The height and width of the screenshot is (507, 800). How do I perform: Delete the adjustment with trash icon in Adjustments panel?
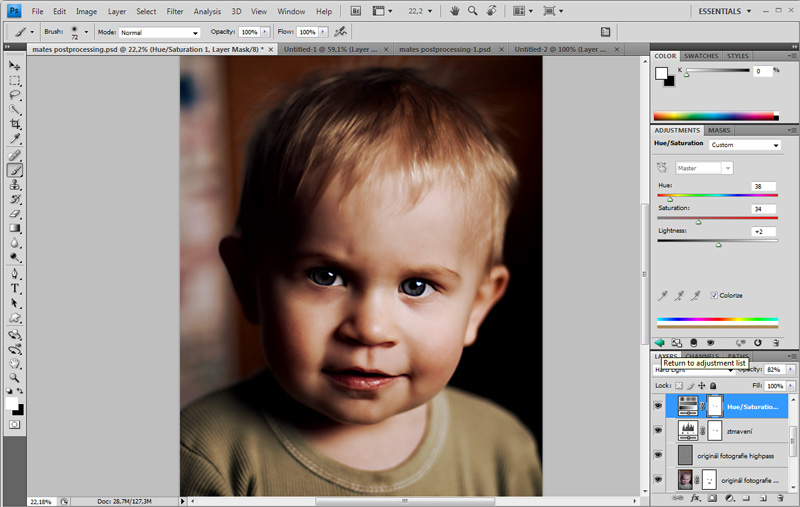coord(775,343)
